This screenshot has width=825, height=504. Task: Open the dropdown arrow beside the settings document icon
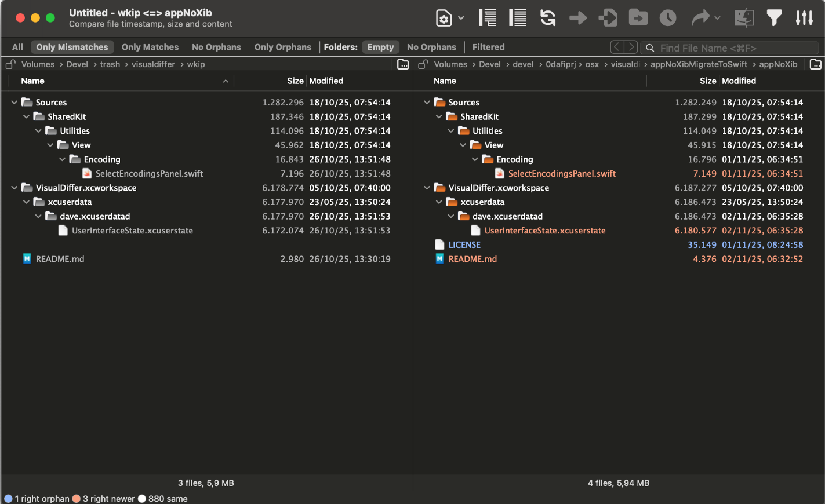pyautogui.click(x=461, y=18)
